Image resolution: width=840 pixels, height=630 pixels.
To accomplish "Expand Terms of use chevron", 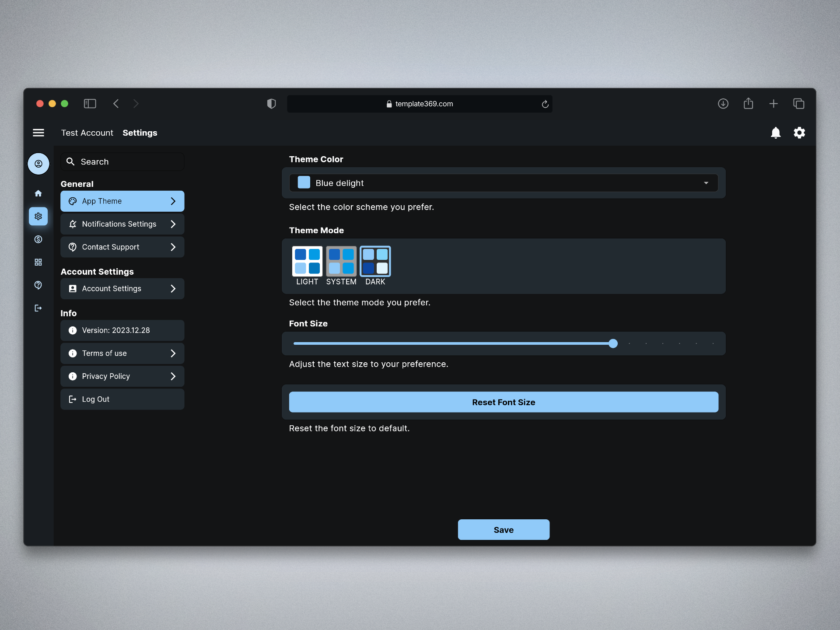I will pyautogui.click(x=173, y=353).
